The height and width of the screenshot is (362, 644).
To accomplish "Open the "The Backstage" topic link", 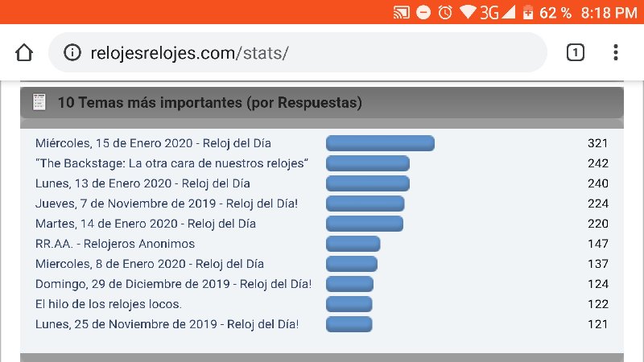I will (171, 163).
